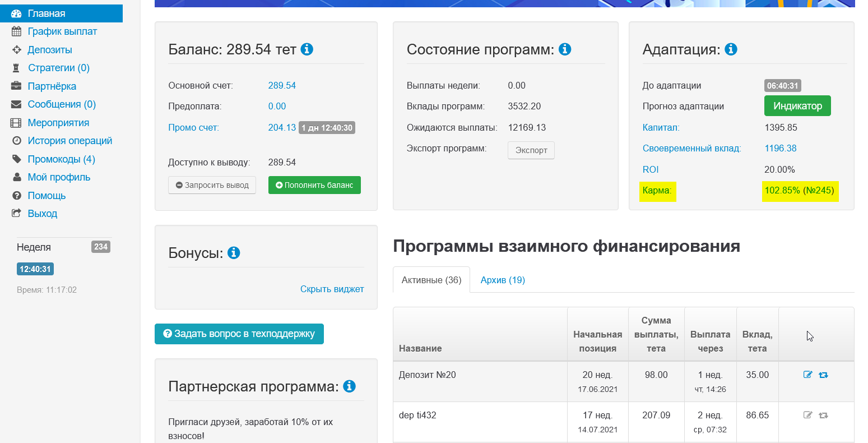Switch to the Архив (19) tab
This screenshot has height=443, width=868.
point(503,280)
